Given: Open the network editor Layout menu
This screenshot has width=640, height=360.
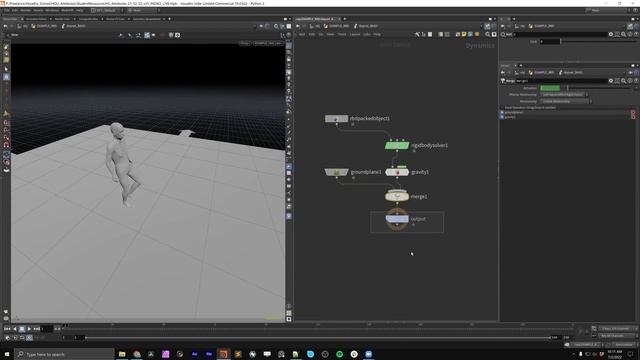Looking at the screenshot, I should pyautogui.click(x=355, y=34).
